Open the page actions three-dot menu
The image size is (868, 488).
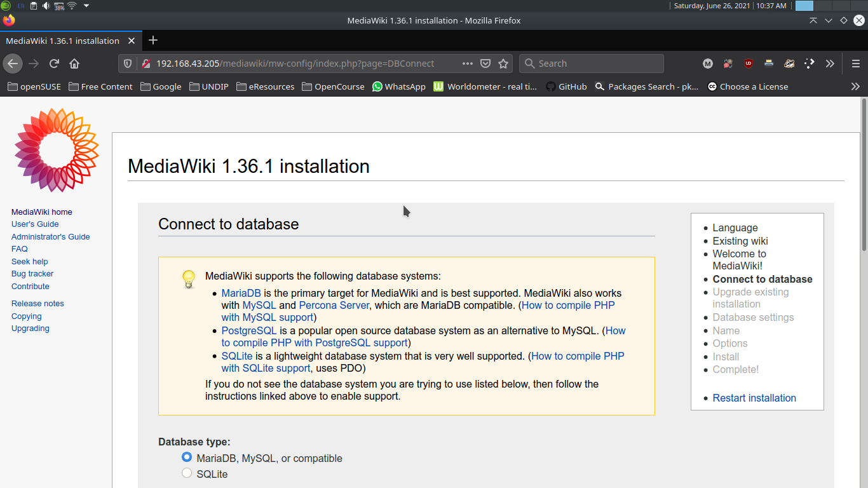pyautogui.click(x=468, y=64)
